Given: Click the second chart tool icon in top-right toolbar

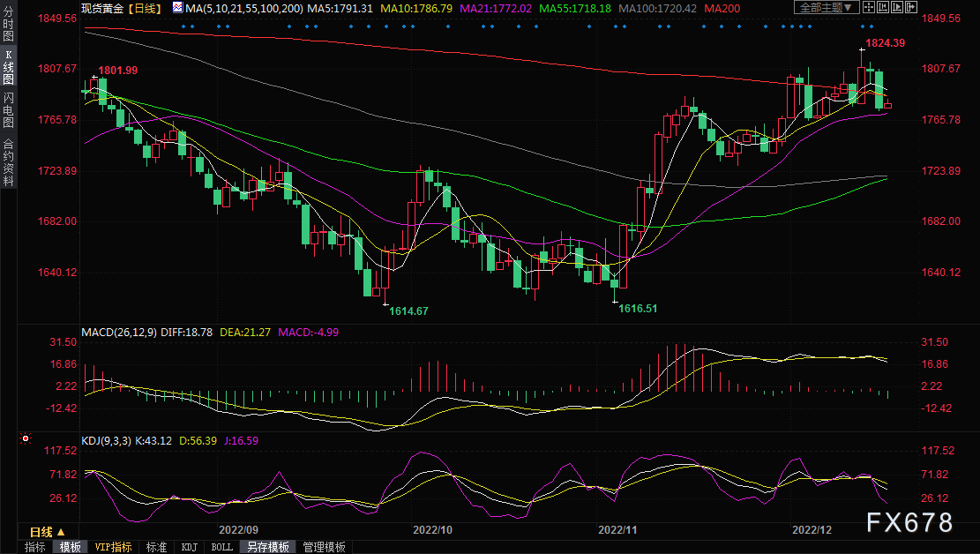Looking at the screenshot, I should pyautogui.click(x=885, y=8).
